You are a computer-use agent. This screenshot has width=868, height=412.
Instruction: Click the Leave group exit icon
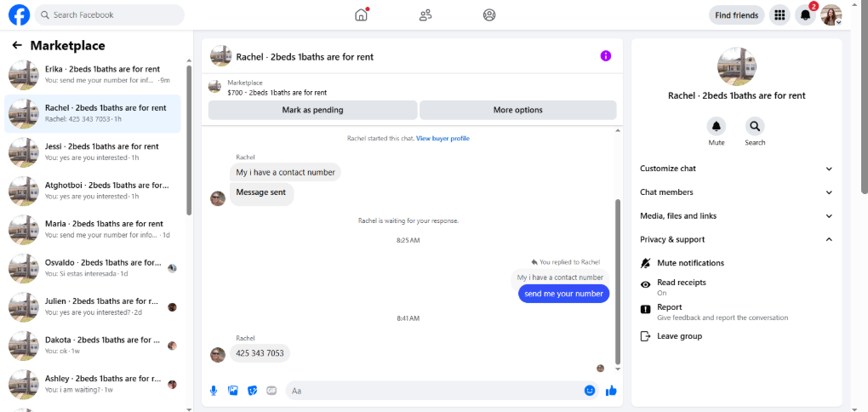645,336
